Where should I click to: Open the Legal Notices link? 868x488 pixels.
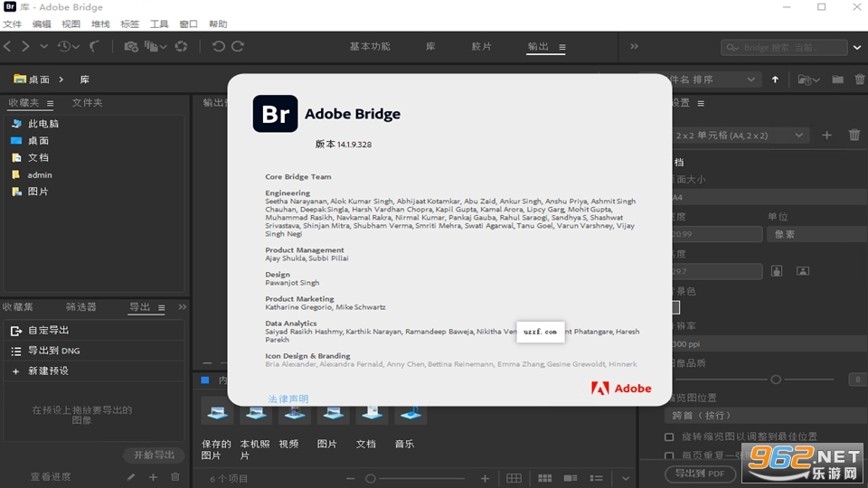(288, 399)
